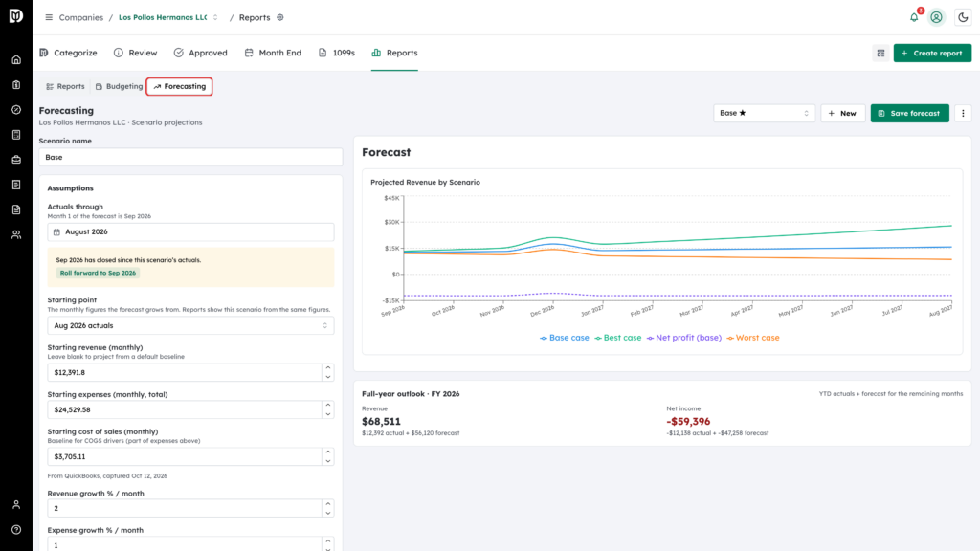Click the app logo at top left
The width and height of the screenshot is (980, 551).
pos(16,15)
